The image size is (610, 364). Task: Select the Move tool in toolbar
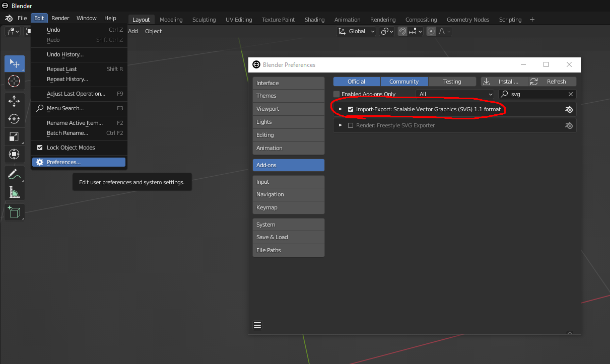pyautogui.click(x=14, y=101)
